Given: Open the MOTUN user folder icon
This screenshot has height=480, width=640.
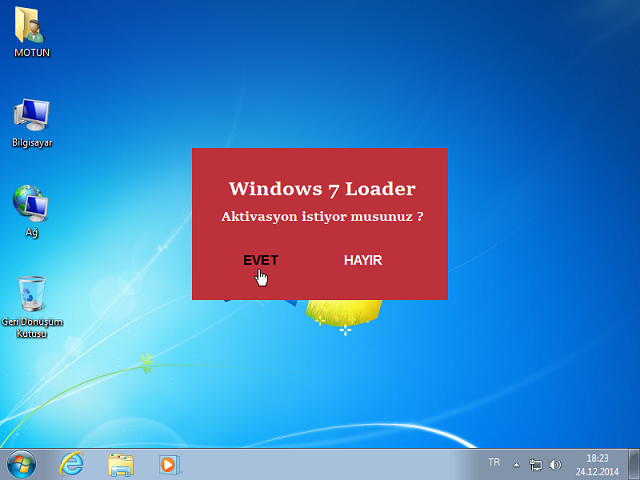Looking at the screenshot, I should (x=32, y=31).
